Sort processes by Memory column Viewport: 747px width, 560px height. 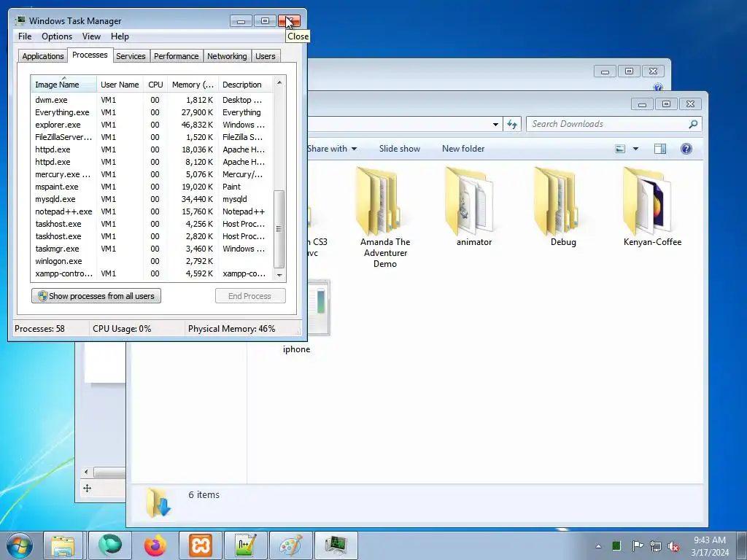(193, 85)
